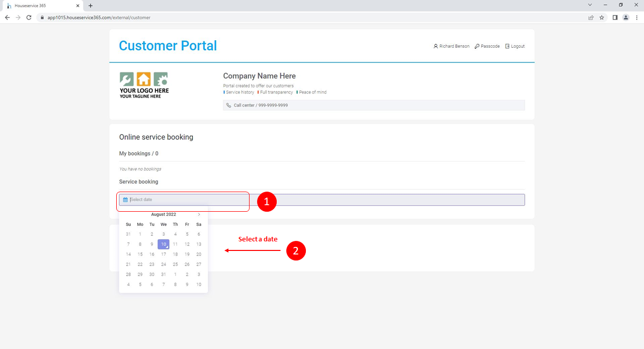644x349 pixels.
Task: Open a new browser tab
Action: pyautogui.click(x=91, y=6)
